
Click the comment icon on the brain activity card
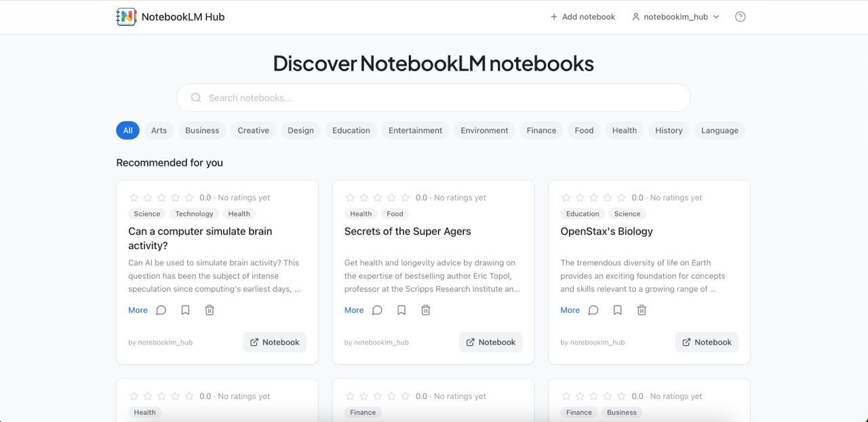pos(161,310)
